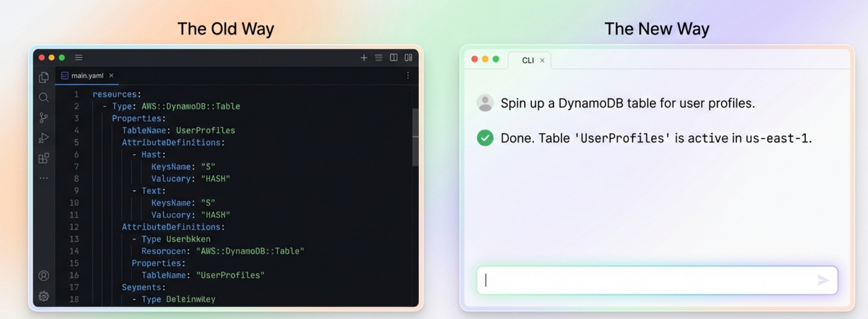
Task: Click 'Seyments:' on line 17
Action: click(144, 287)
